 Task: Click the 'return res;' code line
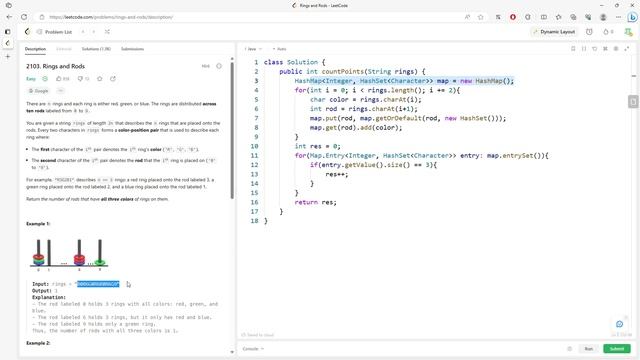click(x=316, y=202)
